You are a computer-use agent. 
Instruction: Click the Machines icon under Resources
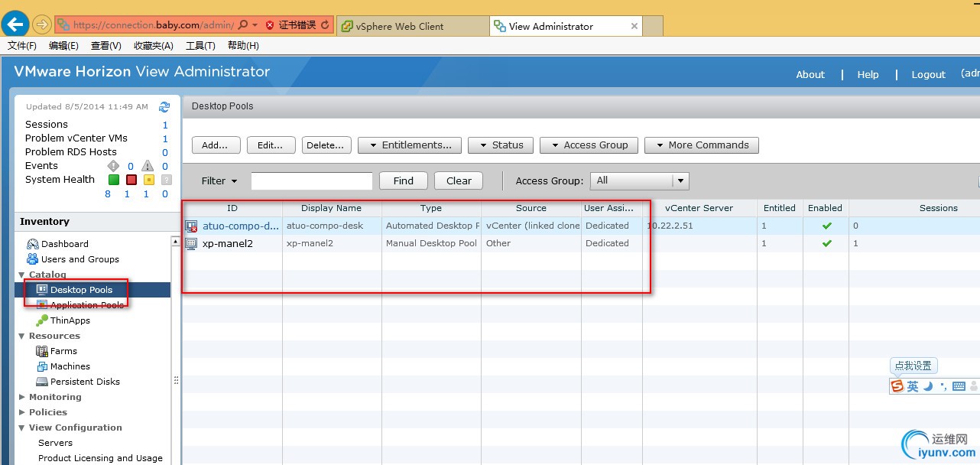pos(42,366)
